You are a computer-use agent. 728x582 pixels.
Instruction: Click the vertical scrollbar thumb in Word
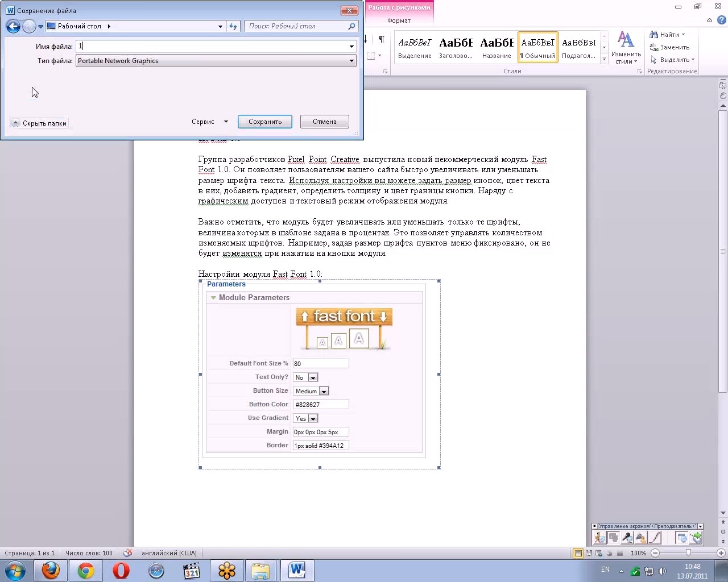[723, 252]
